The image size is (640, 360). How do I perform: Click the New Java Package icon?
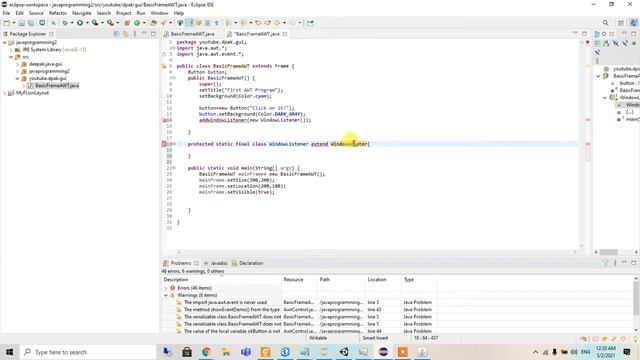(127, 23)
